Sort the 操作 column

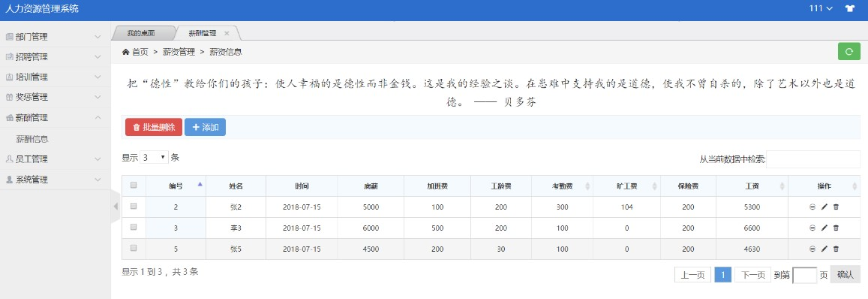point(855,186)
